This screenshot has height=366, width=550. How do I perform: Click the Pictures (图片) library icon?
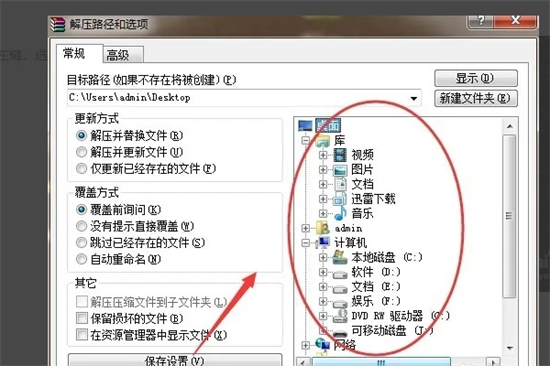click(340, 170)
